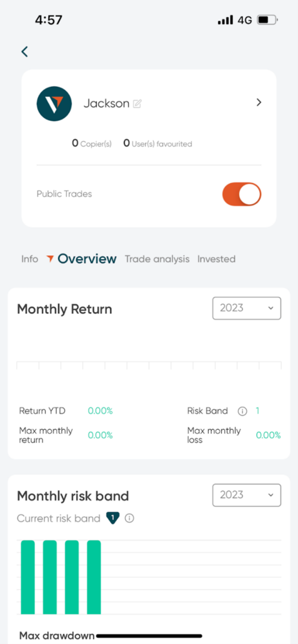Viewport: 298px width, 644px height.
Task: Switch to Trade analysis tab
Action: [x=157, y=259]
